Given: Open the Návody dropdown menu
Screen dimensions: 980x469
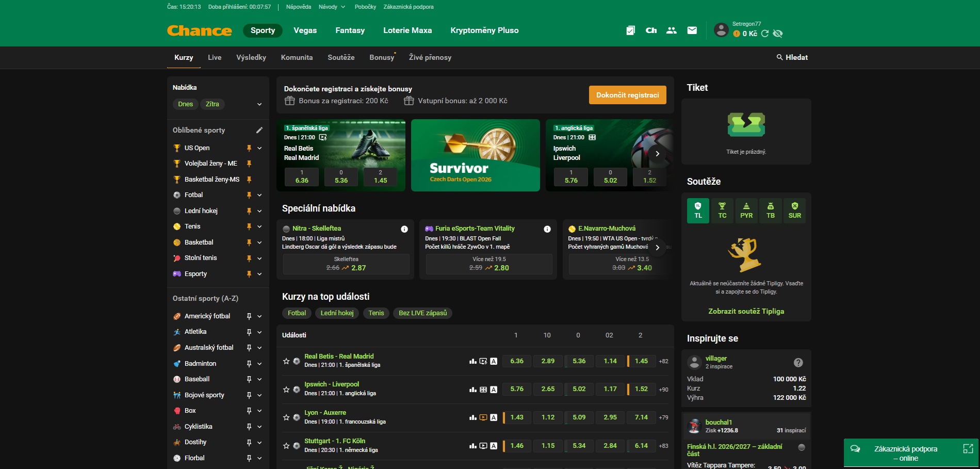Looking at the screenshot, I should (332, 7).
